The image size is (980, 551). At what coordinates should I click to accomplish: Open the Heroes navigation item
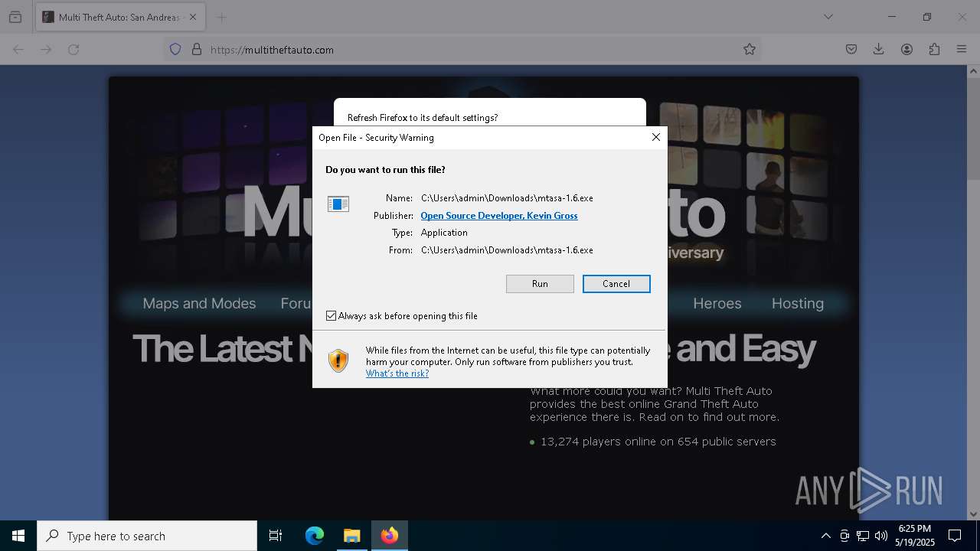coord(717,304)
